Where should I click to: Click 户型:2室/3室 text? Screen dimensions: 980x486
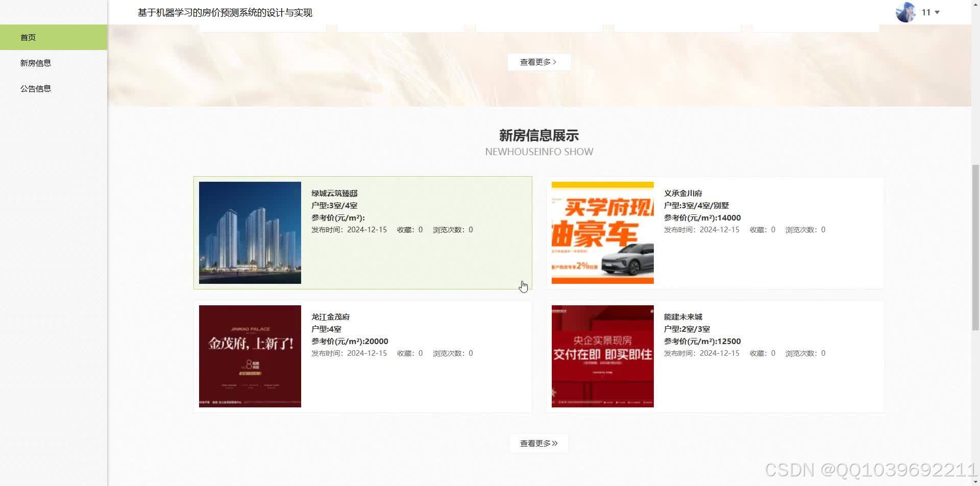point(687,329)
